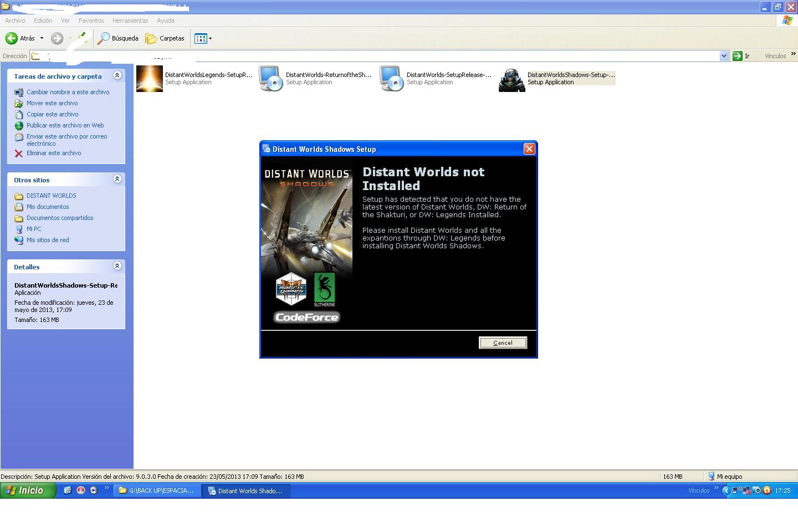Show hidden tray icons with the arrow
798x532 pixels.
[726, 490]
